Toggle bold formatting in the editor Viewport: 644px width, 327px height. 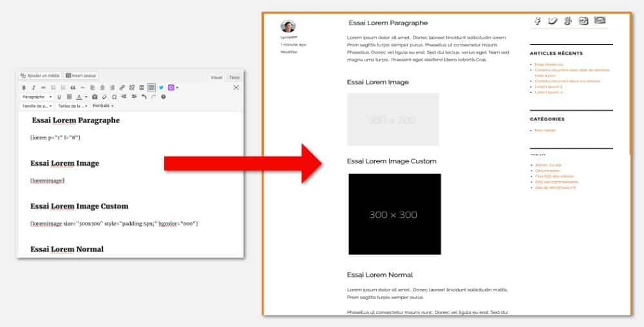point(24,88)
